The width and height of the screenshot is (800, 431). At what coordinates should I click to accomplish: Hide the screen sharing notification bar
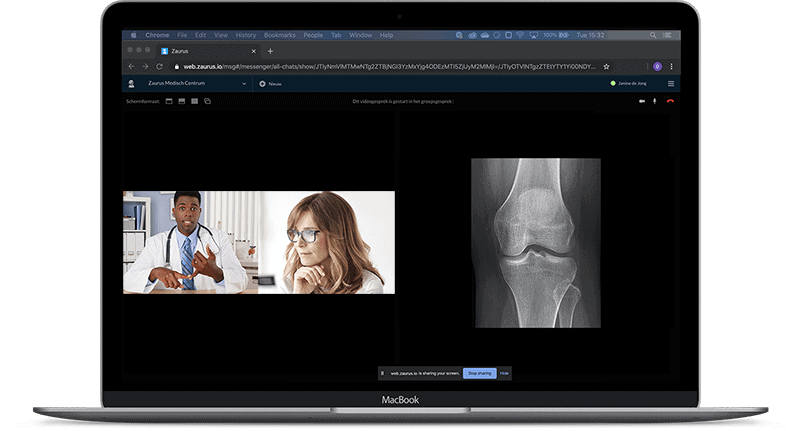504,373
